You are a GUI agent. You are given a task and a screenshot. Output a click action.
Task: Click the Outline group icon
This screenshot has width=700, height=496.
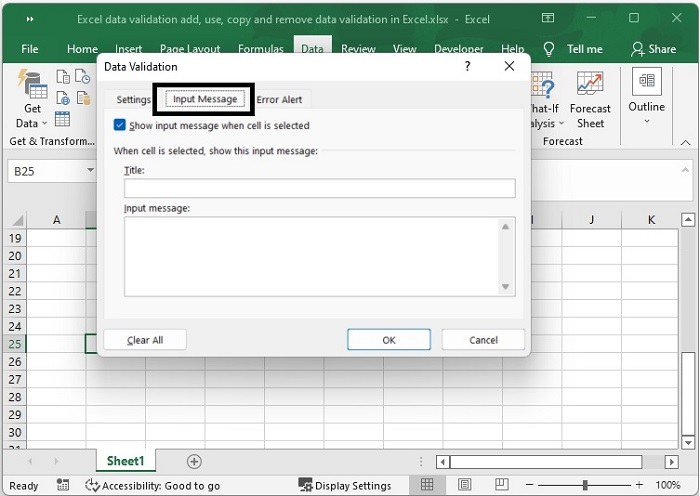(646, 83)
